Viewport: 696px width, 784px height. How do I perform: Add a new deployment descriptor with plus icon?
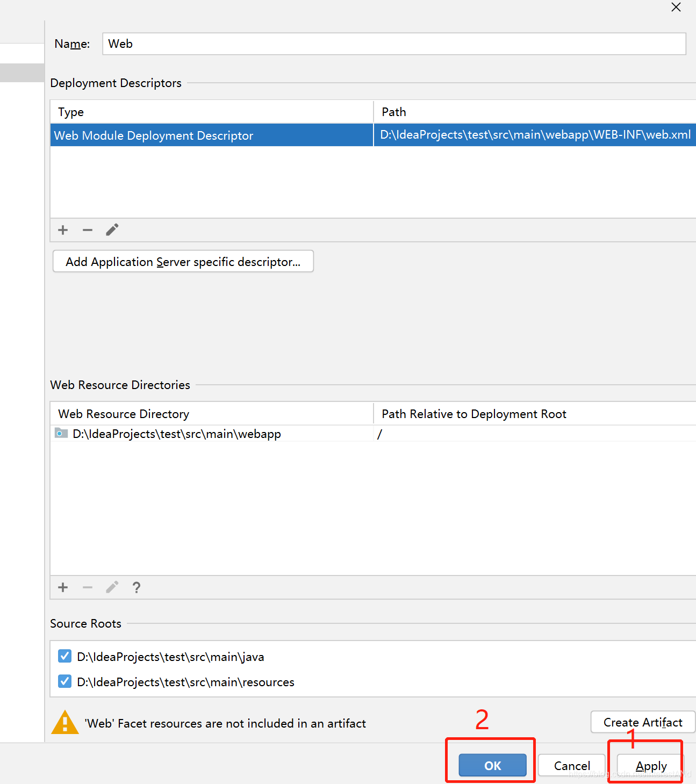(63, 230)
